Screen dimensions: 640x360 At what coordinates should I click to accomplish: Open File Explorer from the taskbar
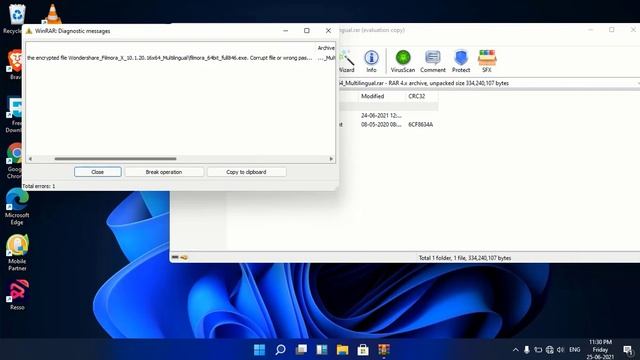pos(342,350)
